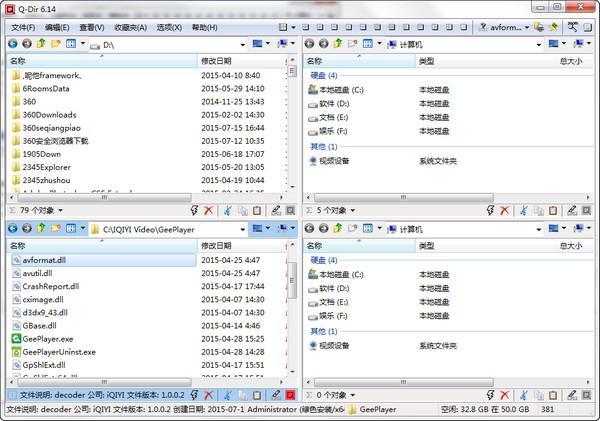Viewport: 600px width, 421px height.
Task: Click edit pencil icon in 5 个对象 bar
Action: point(572,210)
